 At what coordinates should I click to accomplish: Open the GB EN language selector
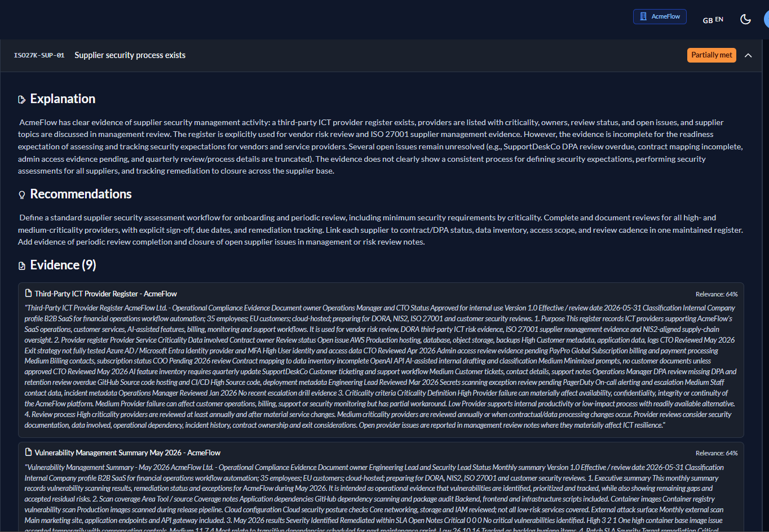click(713, 20)
